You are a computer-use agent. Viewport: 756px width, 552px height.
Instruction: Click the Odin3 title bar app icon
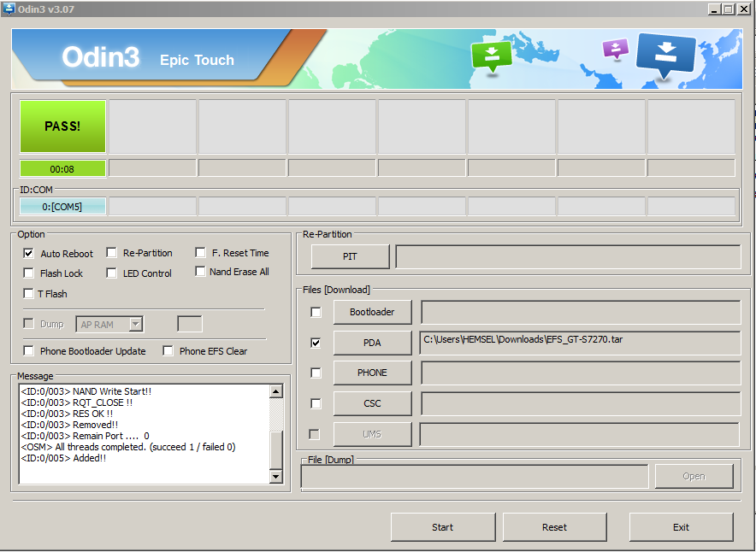pos(9,9)
